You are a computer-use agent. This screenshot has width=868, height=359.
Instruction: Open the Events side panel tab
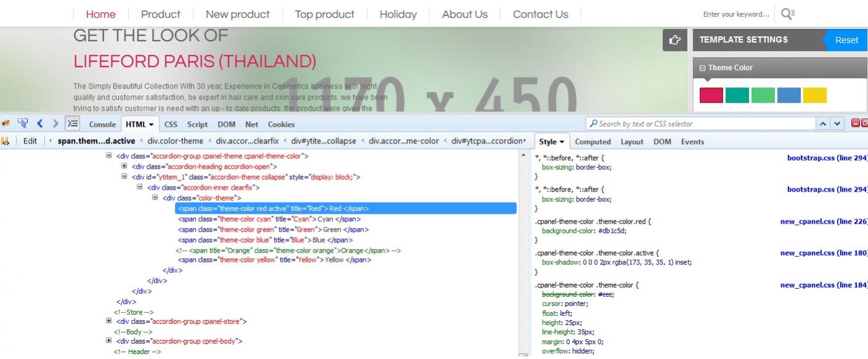[692, 142]
